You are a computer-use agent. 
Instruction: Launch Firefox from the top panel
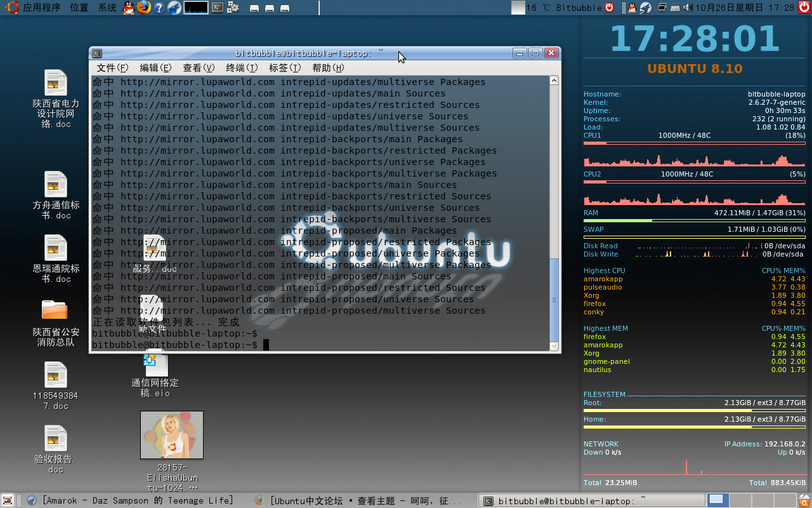click(144, 8)
